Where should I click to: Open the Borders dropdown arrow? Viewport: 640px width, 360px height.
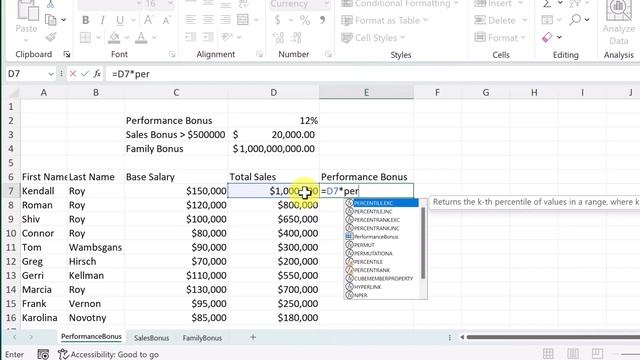pos(98,38)
